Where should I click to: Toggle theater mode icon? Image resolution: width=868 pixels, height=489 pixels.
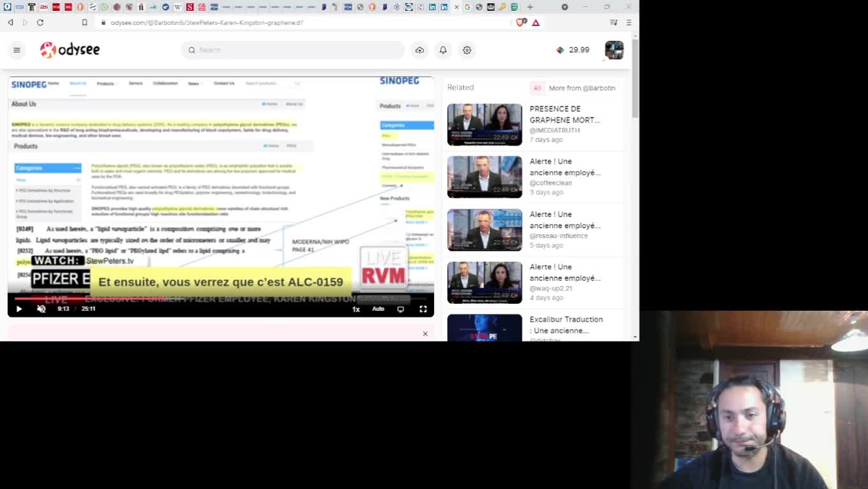click(400, 309)
